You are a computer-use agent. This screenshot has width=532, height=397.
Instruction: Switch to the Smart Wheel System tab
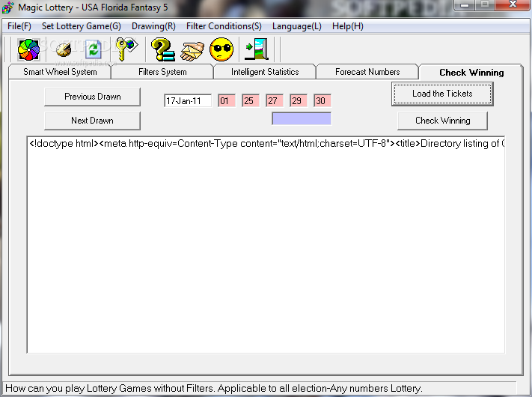(60, 72)
